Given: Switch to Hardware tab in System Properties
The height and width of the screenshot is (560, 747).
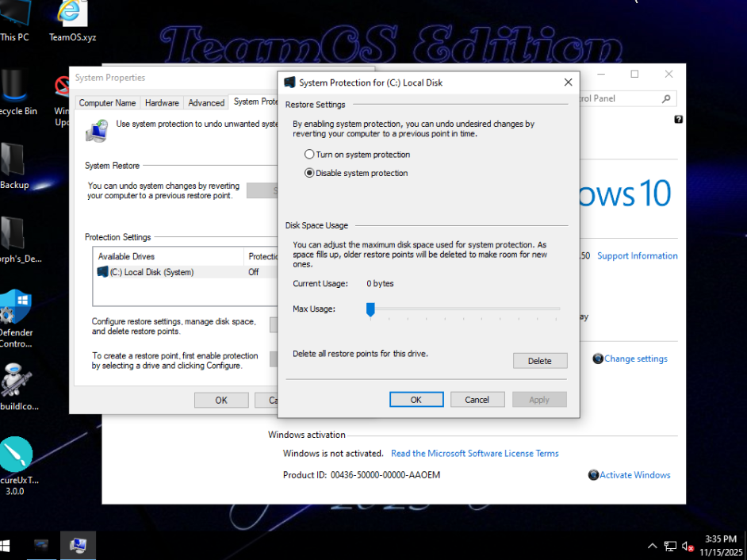Looking at the screenshot, I should [162, 103].
